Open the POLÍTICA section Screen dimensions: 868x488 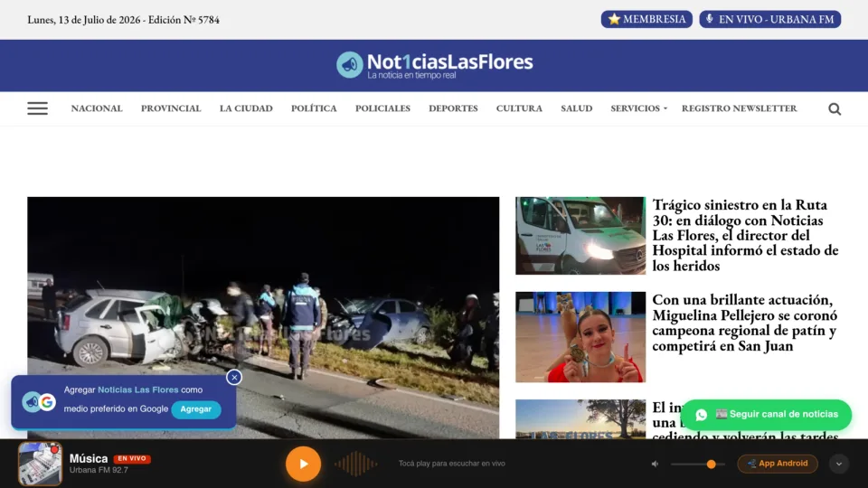314,108
